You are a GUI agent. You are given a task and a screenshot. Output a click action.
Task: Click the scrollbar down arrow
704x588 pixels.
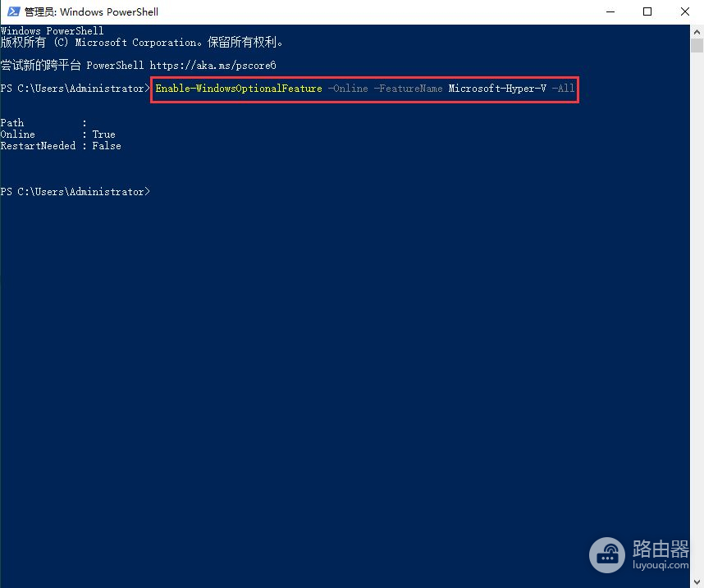pos(697,581)
